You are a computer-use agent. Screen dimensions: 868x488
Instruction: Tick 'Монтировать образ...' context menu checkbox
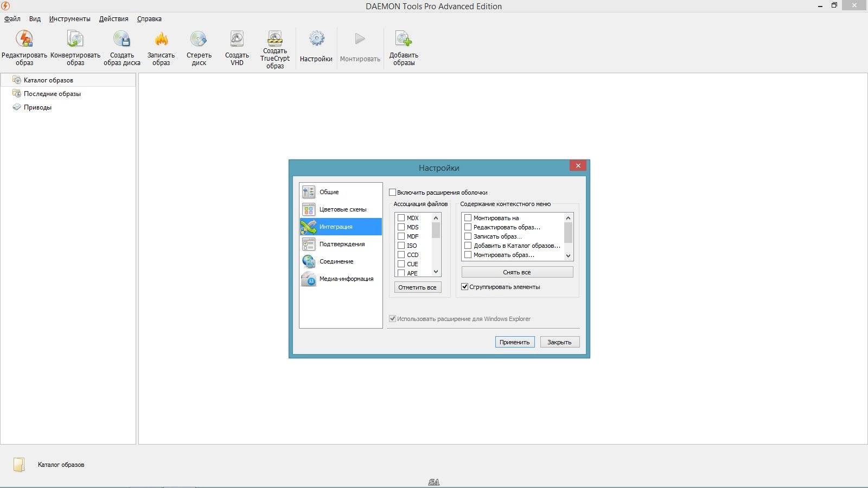tap(468, 255)
